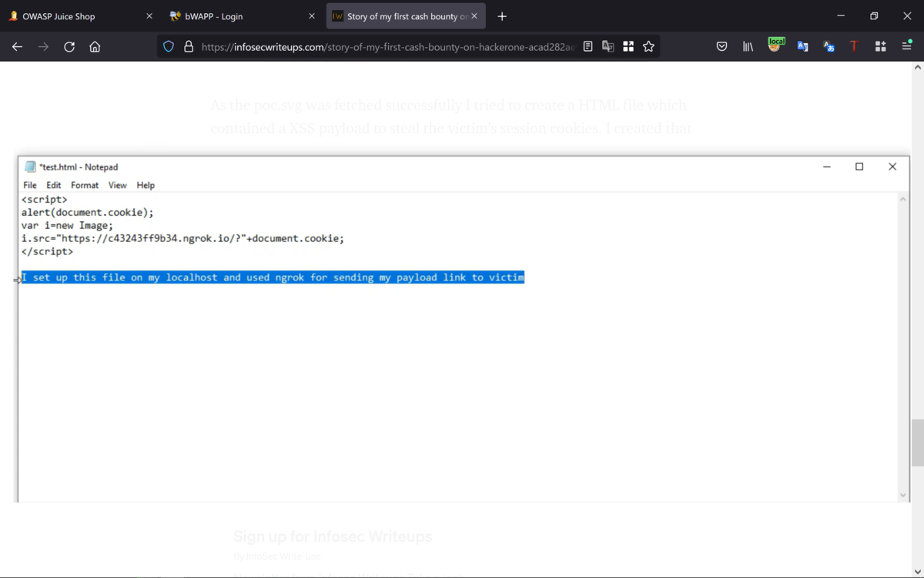The height and width of the screenshot is (578, 924).
Task: Reload the current page
Action: click(x=69, y=47)
